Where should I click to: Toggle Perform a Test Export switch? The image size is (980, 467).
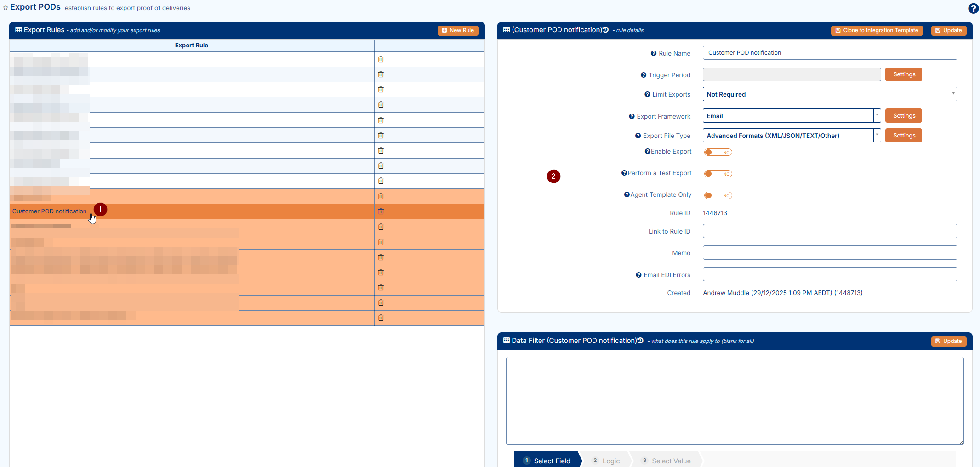718,174
